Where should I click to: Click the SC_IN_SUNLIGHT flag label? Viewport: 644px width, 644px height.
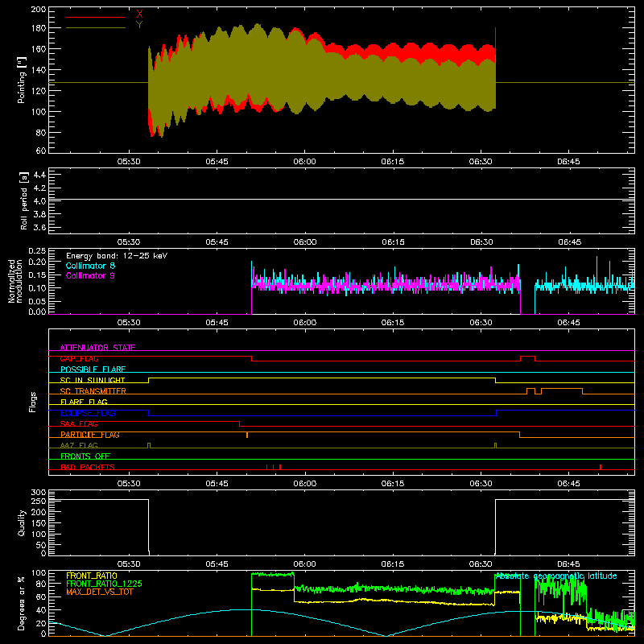pyautogui.click(x=93, y=380)
